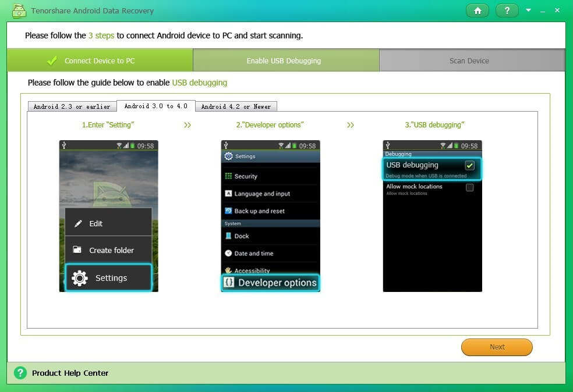This screenshot has width=573, height=392.
Task: Click the Date and time clock icon
Action: coord(228,253)
